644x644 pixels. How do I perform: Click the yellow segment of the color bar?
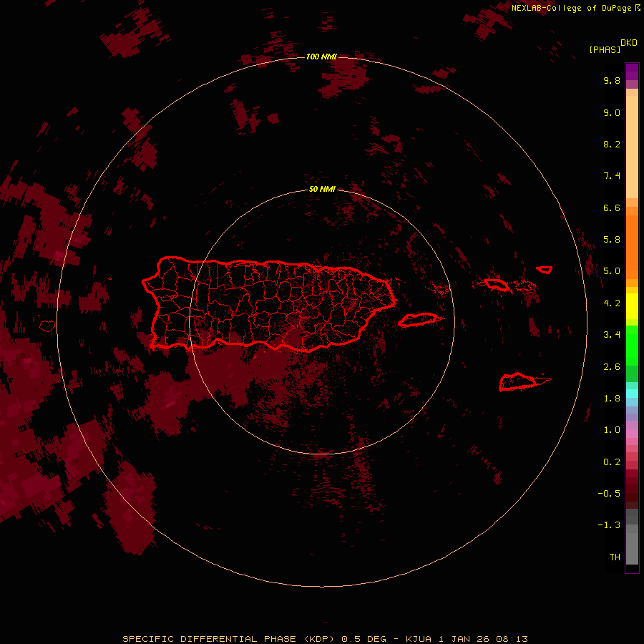coord(632,306)
